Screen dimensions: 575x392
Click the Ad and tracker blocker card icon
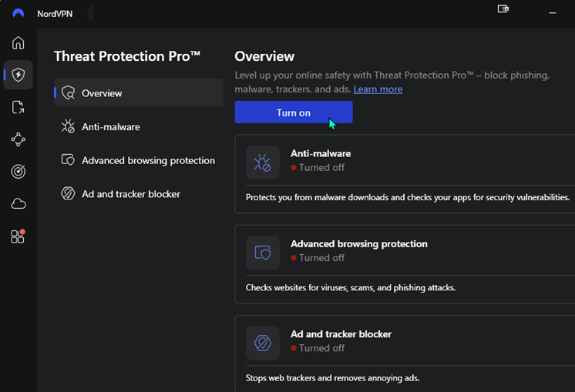263,343
